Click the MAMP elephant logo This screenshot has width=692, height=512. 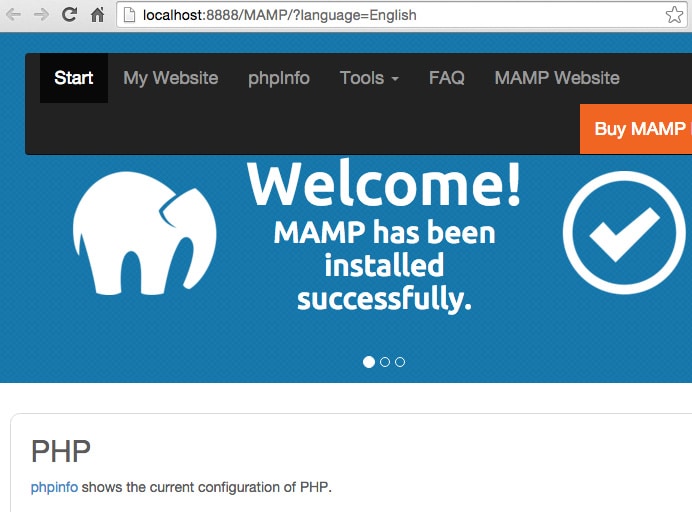point(144,233)
